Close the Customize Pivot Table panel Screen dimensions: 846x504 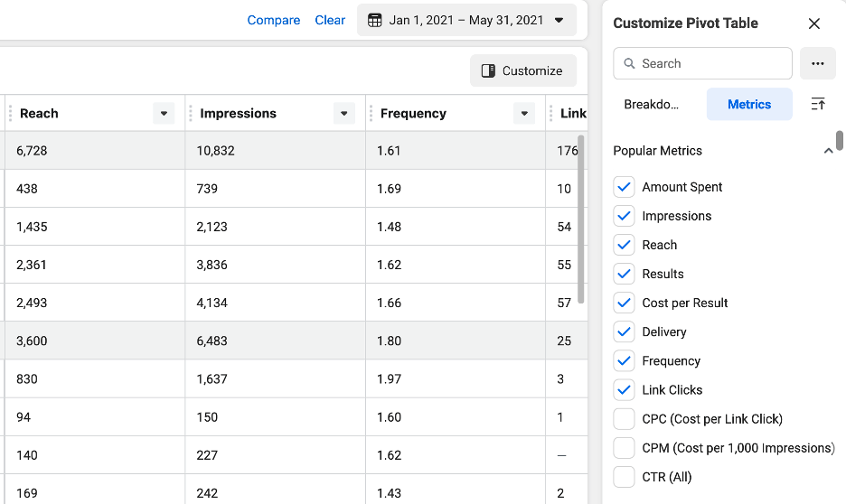[814, 23]
